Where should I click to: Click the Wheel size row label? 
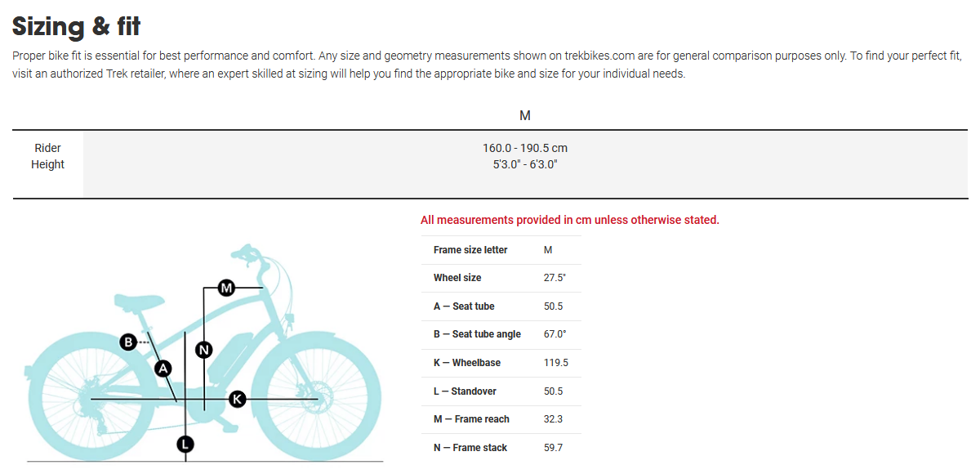(457, 278)
